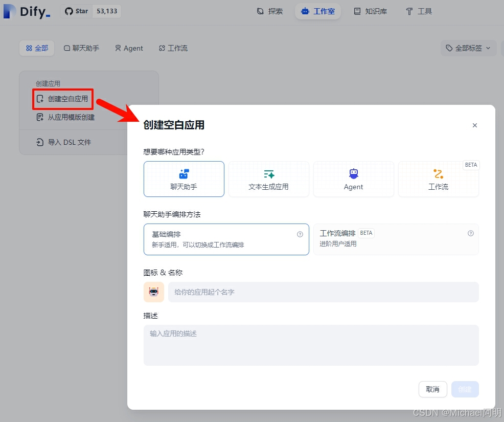This screenshot has width=504, height=422.
Task: Filter apps by 聊天助手
Action: click(x=81, y=48)
